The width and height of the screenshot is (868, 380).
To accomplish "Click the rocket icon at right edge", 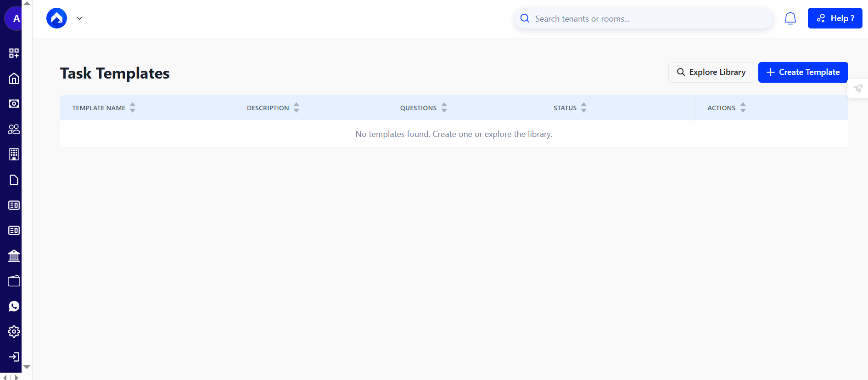I will [x=857, y=89].
